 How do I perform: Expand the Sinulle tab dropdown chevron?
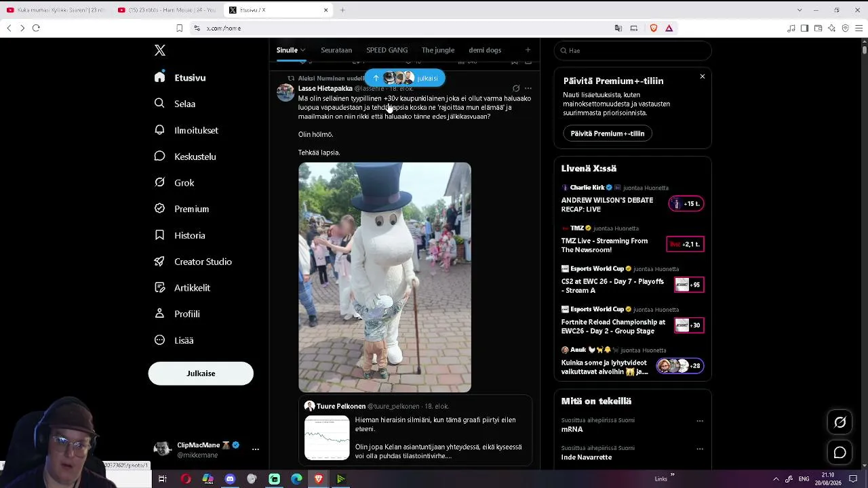pyautogui.click(x=302, y=50)
